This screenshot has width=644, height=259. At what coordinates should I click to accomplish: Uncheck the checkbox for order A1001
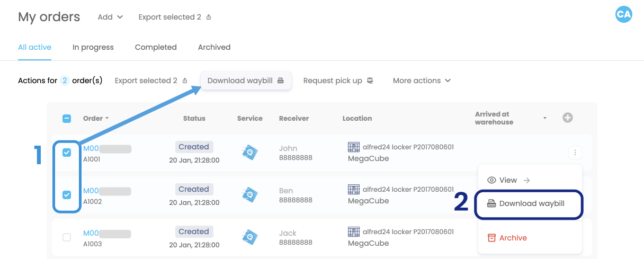(x=67, y=153)
